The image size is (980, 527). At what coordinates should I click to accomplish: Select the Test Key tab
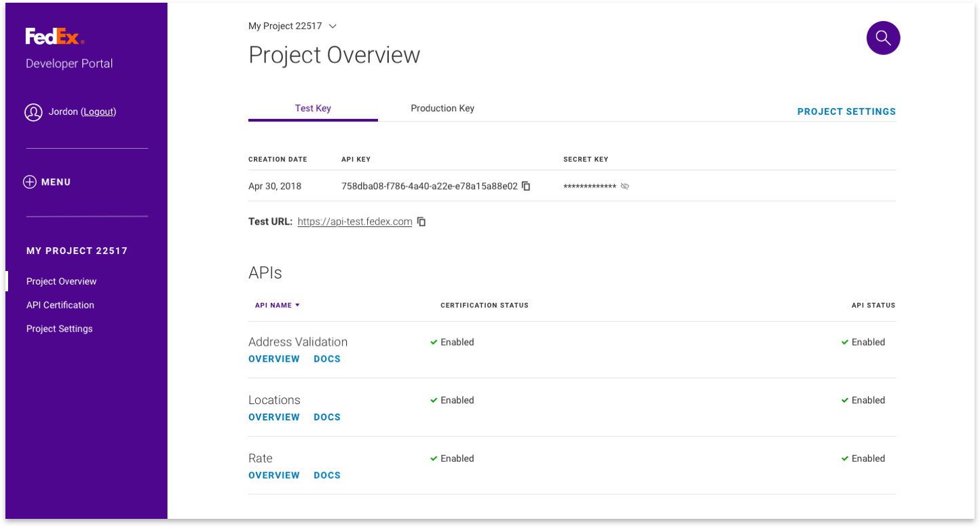(x=313, y=109)
